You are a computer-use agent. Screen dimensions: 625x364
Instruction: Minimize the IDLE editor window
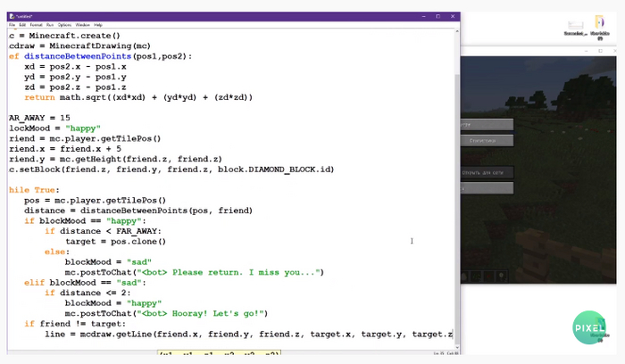(x=423, y=16)
